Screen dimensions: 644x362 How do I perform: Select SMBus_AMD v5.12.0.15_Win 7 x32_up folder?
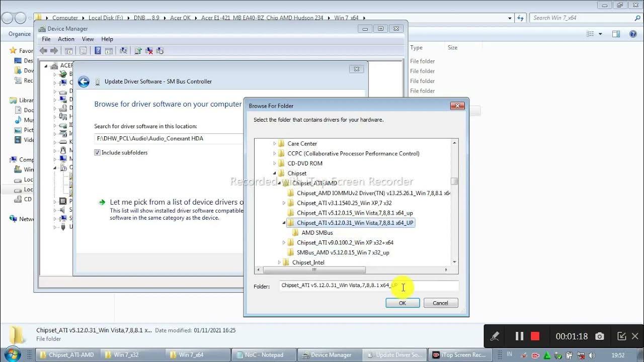pyautogui.click(x=343, y=252)
